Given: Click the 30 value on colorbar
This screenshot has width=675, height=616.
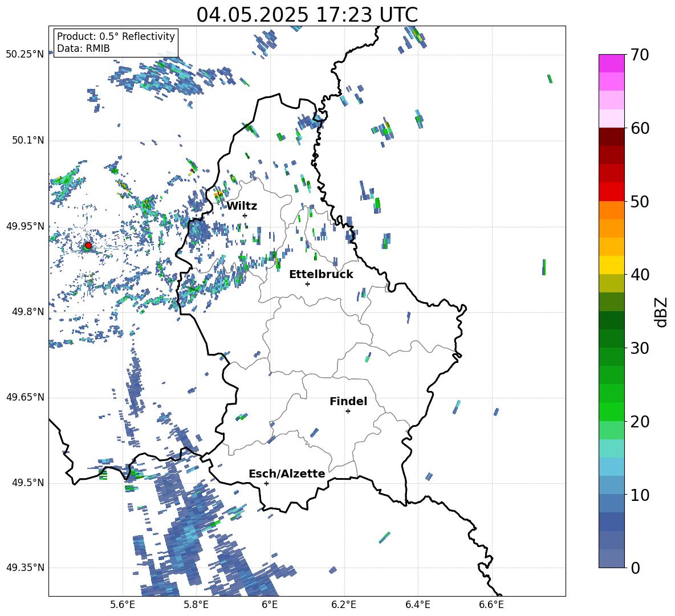Looking at the screenshot, I should click(640, 348).
